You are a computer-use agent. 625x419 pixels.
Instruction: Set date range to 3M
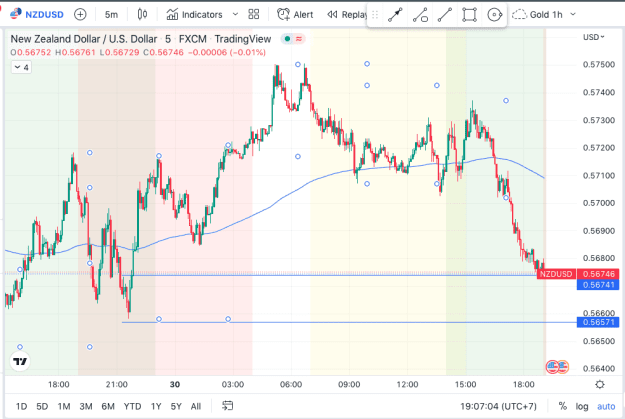86,406
